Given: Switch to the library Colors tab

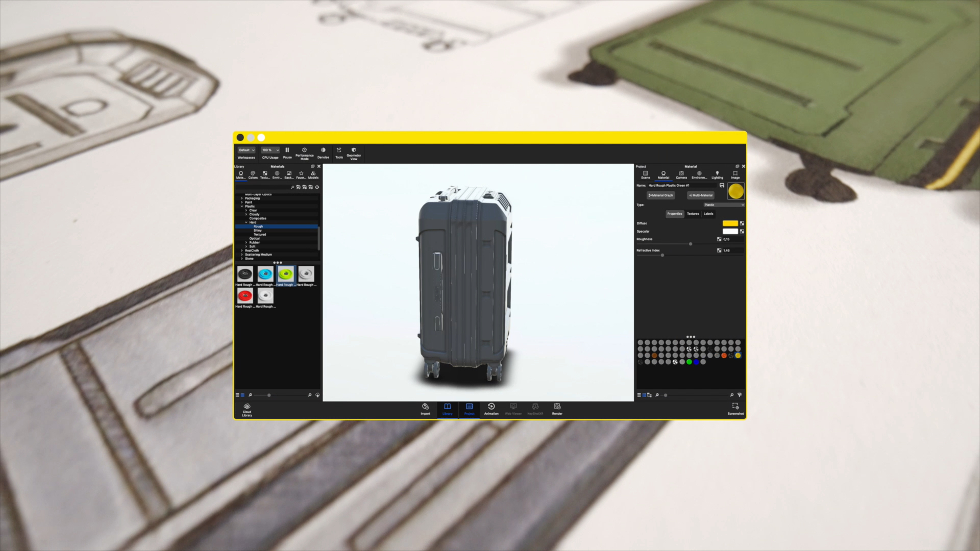Looking at the screenshot, I should click(x=253, y=174).
